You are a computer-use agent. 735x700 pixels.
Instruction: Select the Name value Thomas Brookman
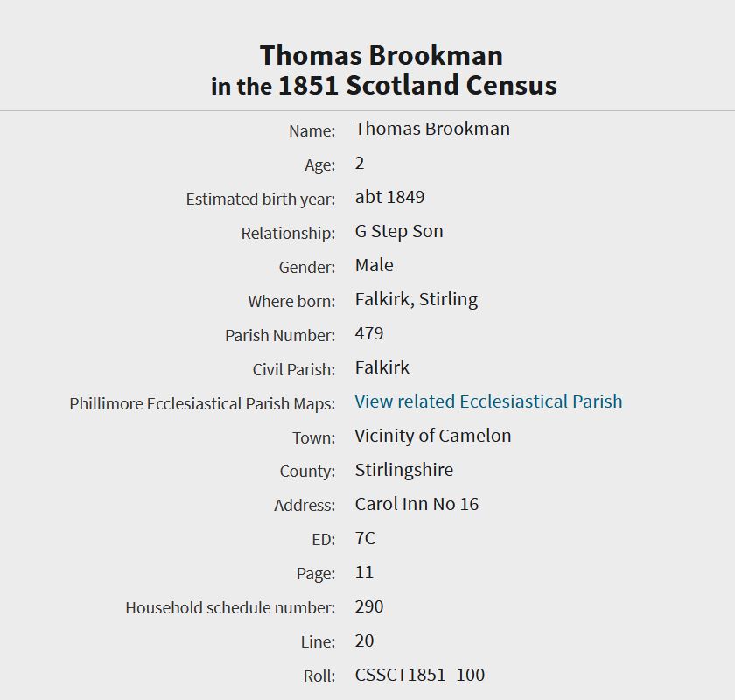pos(432,129)
